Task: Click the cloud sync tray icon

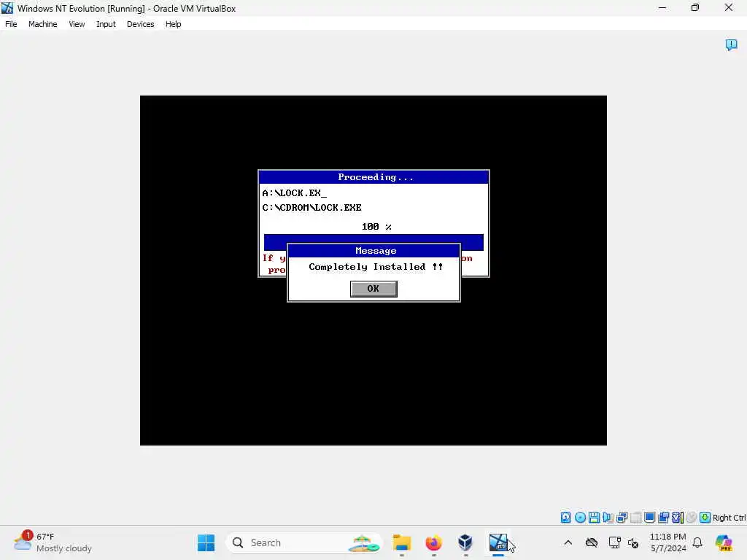Action: point(592,542)
